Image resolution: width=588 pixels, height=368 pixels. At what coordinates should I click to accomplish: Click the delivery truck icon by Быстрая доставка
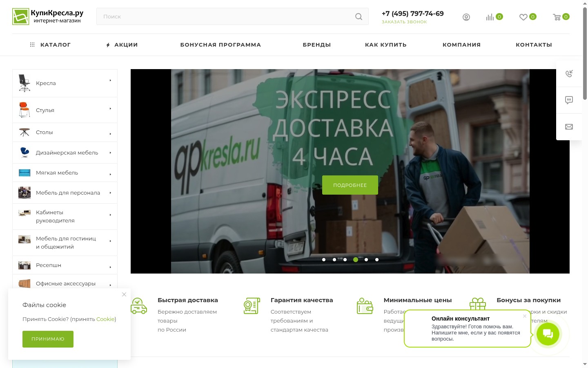[x=139, y=306]
